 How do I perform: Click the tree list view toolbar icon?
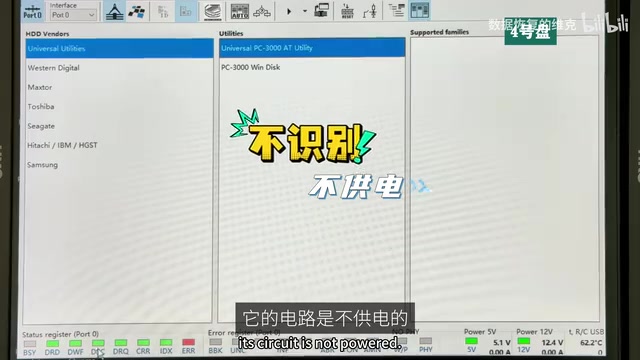click(x=396, y=10)
